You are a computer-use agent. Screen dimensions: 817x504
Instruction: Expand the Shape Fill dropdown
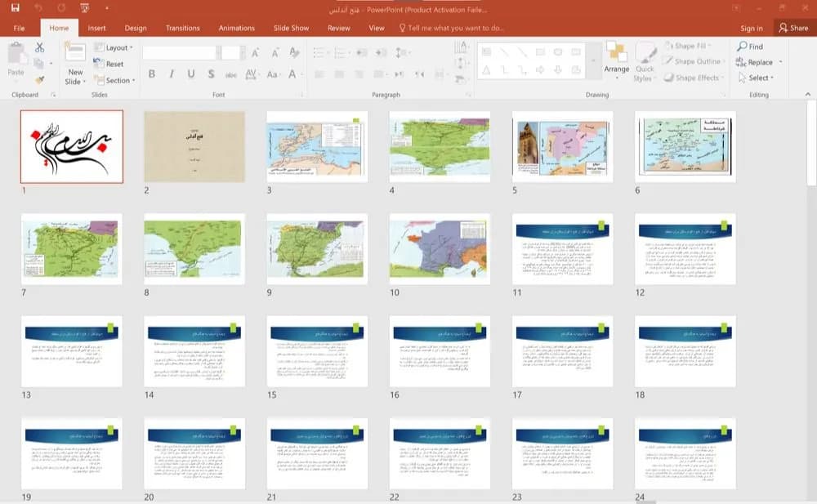point(687,46)
